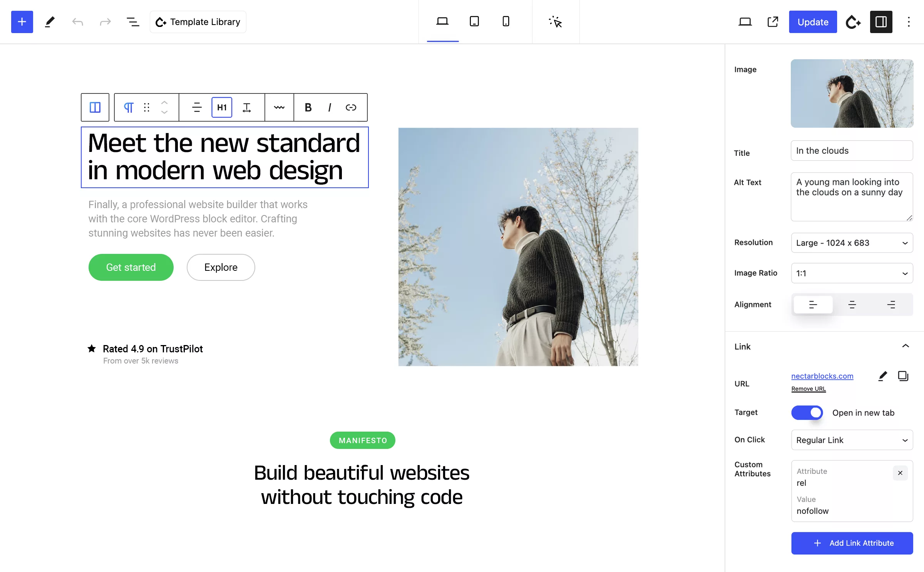
Task: Insert a link from the toolbar
Action: [351, 107]
